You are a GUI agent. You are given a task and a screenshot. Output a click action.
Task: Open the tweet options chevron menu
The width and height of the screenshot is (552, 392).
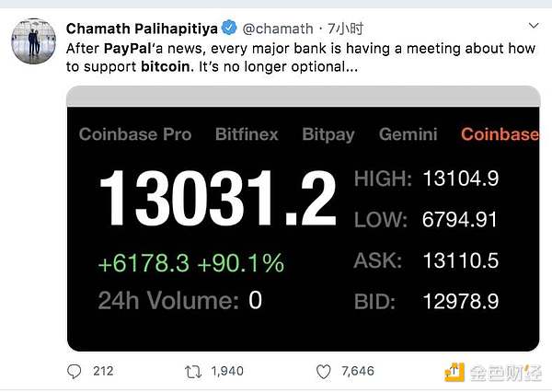point(535,25)
